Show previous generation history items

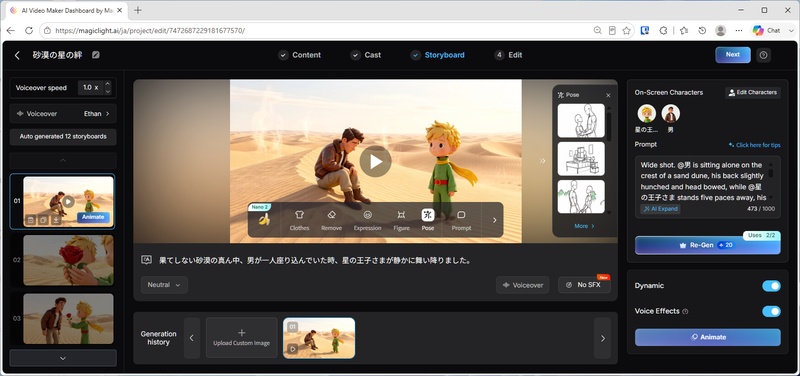click(x=192, y=338)
